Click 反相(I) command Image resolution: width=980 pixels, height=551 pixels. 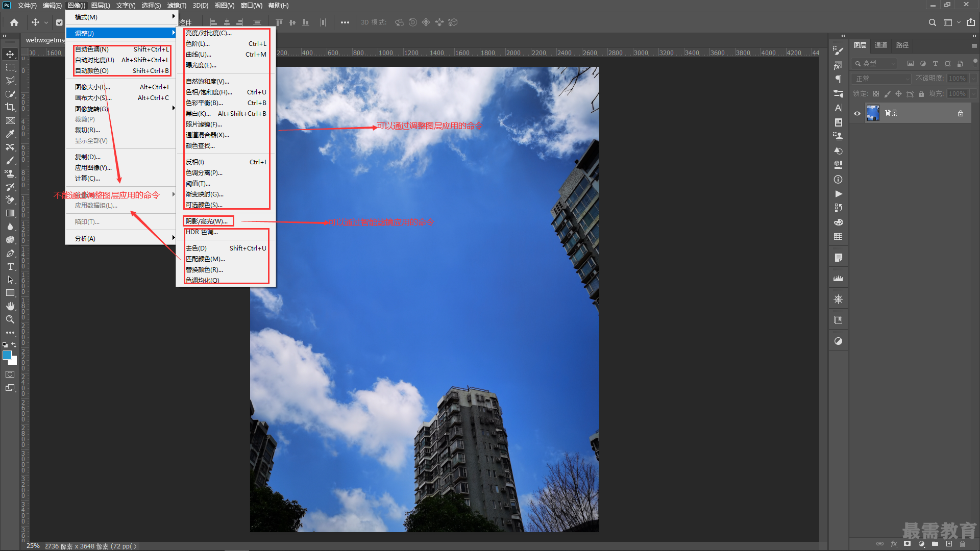tap(226, 162)
